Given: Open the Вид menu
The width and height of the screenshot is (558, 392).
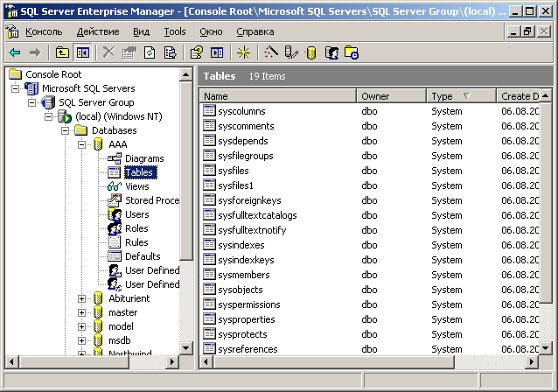Looking at the screenshot, I should coord(141,31).
